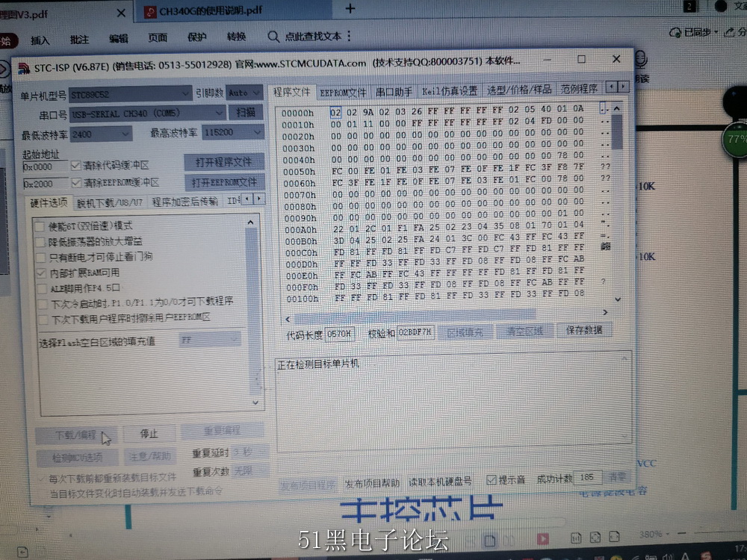Click the 保存数据 button
The width and height of the screenshot is (747, 560).
pyautogui.click(x=583, y=330)
